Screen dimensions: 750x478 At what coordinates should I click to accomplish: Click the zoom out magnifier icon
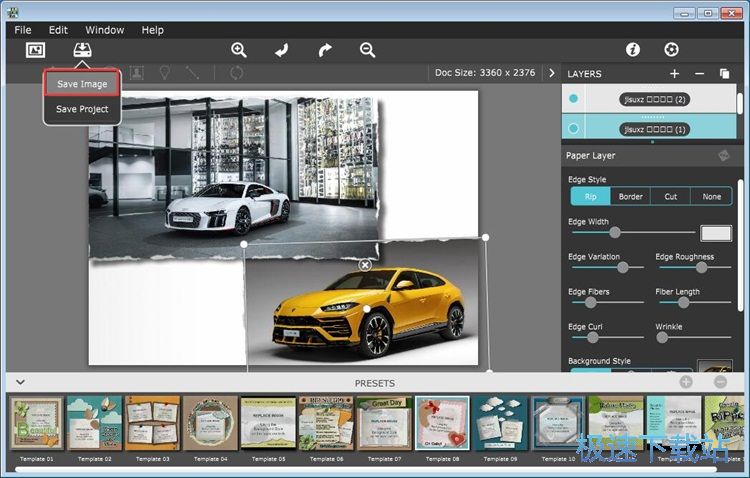(x=368, y=50)
